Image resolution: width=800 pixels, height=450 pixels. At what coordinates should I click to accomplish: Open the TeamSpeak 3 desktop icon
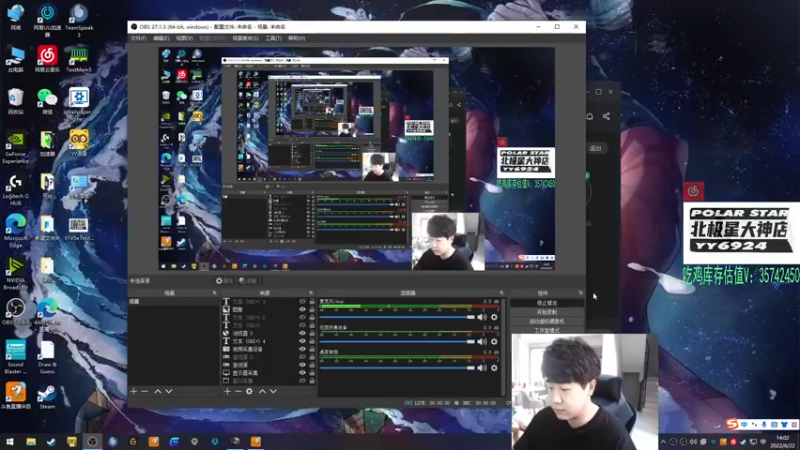pos(79,20)
